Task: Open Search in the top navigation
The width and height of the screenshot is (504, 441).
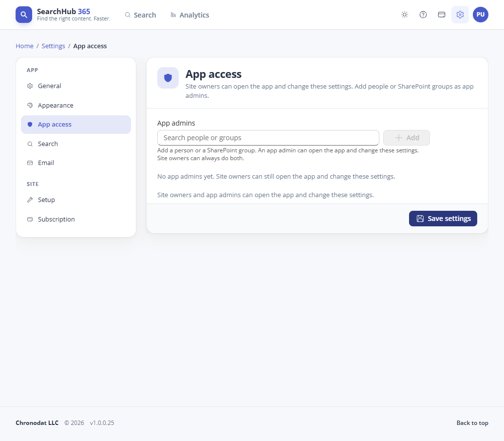Action: [140, 15]
